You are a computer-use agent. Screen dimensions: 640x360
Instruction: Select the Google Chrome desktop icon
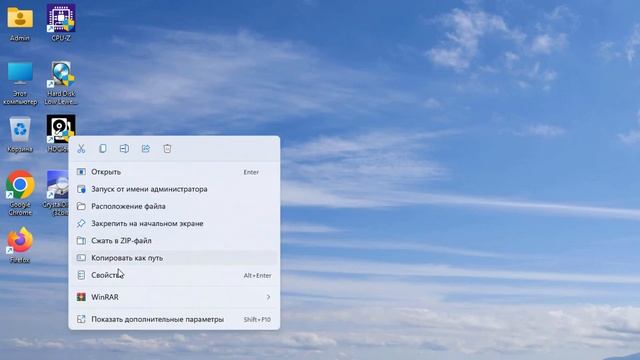(20, 193)
